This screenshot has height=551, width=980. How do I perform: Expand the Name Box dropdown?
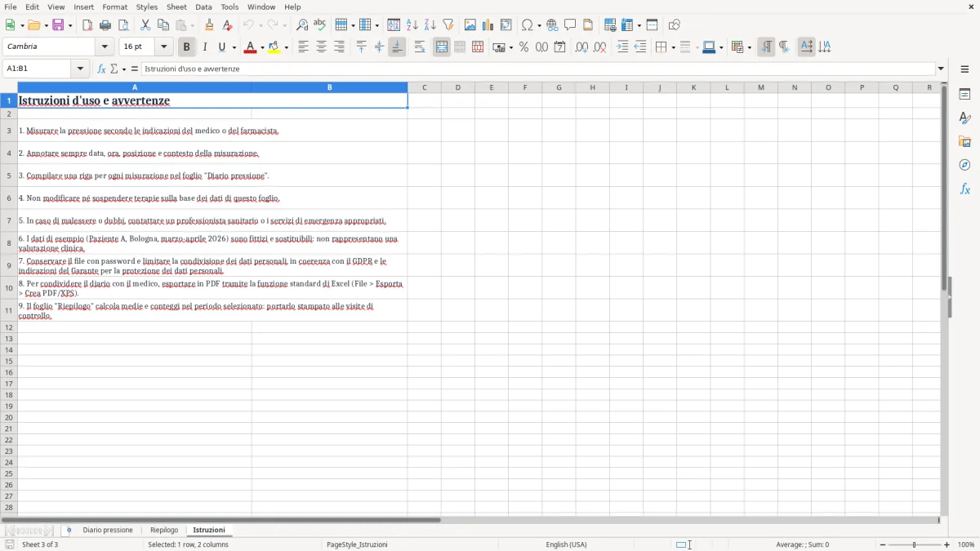(x=81, y=69)
